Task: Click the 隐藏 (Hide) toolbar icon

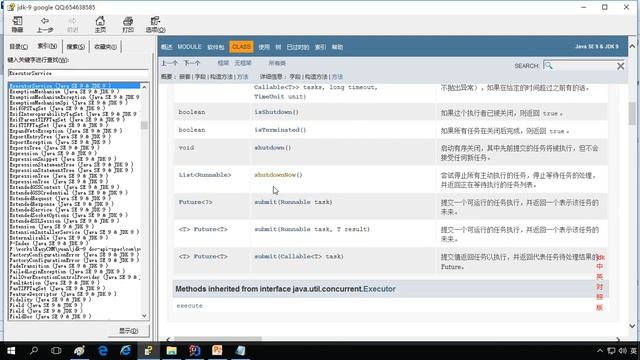Action: [x=18, y=24]
